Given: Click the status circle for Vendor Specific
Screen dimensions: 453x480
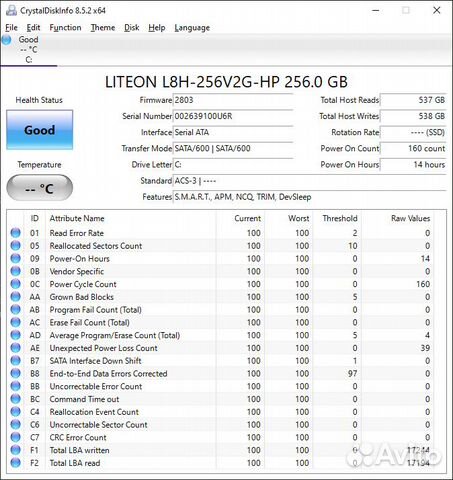Looking at the screenshot, I should (15, 271).
